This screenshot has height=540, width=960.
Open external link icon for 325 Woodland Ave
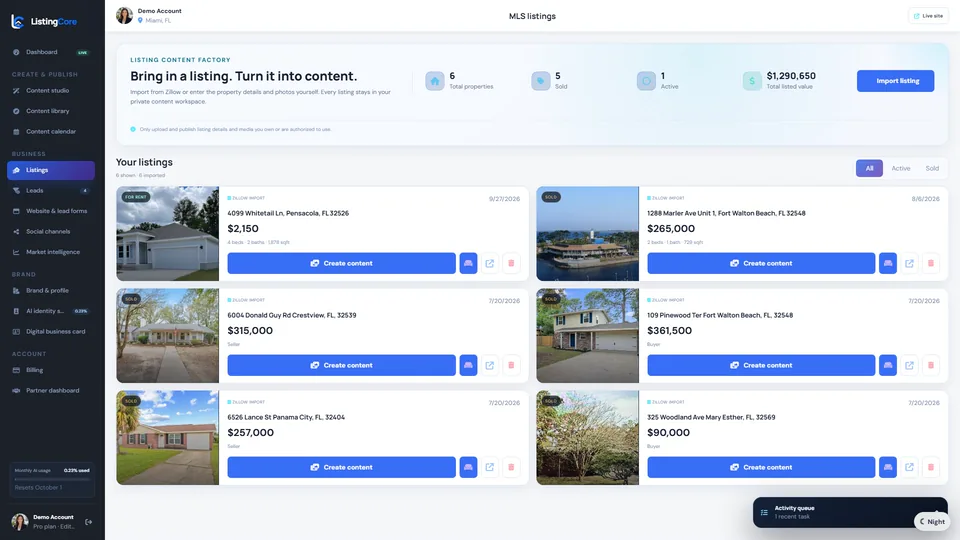point(909,467)
